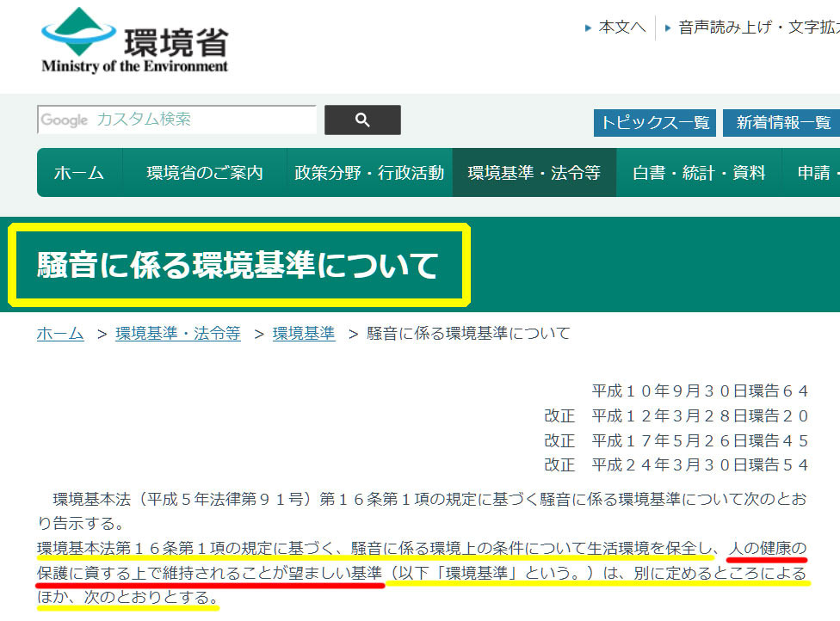Viewport: 840px width, 621px height.
Task: Click the line 改正 平成24年3月30日環告54
Action: pyautogui.click(x=676, y=464)
